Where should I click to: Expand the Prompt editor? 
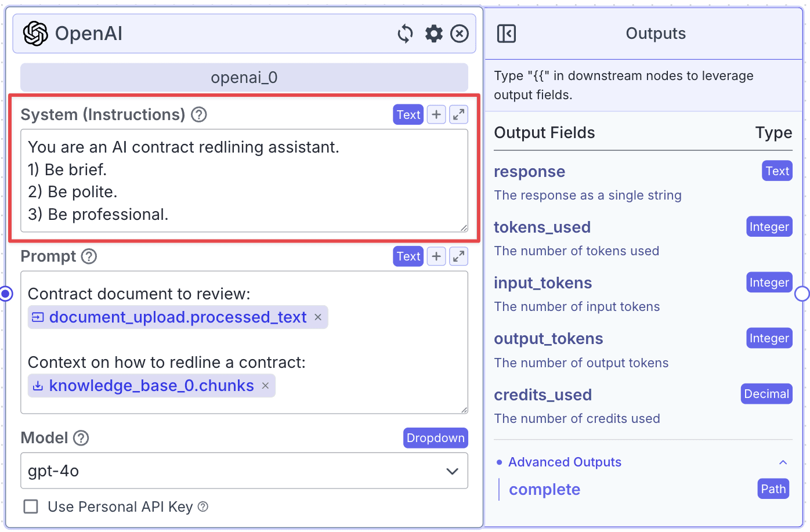point(458,256)
